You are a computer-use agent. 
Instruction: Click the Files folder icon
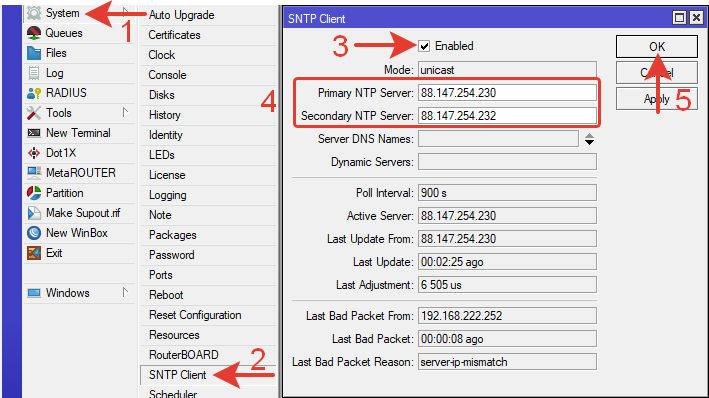point(34,53)
